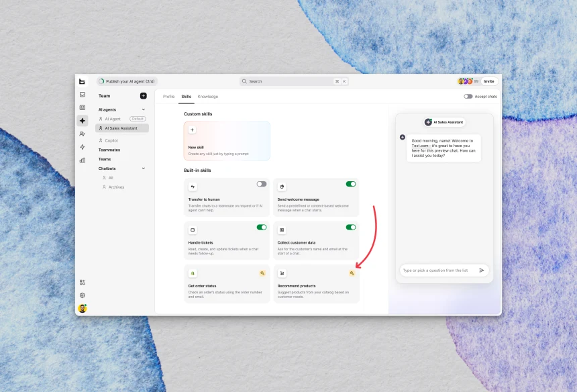Click the Collect customer data icon
Image resolution: width=577 pixels, height=392 pixels.
click(282, 230)
